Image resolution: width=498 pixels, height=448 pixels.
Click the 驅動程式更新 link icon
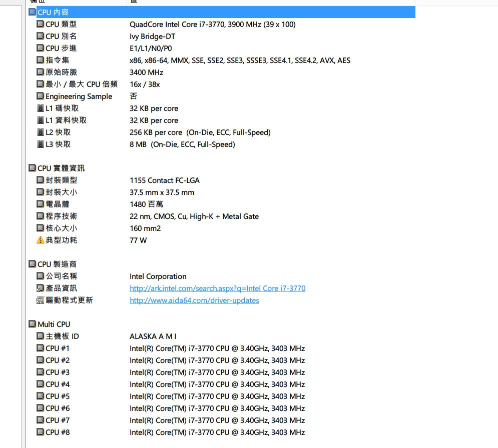click(41, 300)
